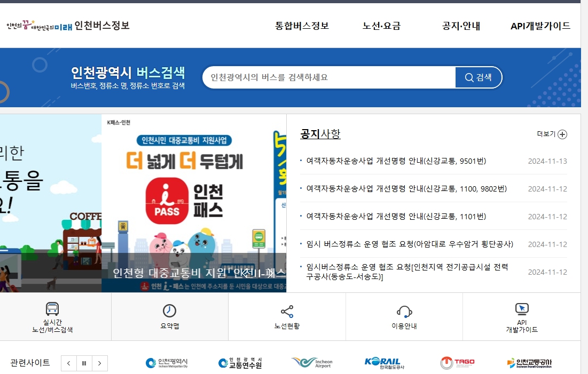Click the 관련사이트 label
The image size is (588, 374).
pyautogui.click(x=30, y=363)
